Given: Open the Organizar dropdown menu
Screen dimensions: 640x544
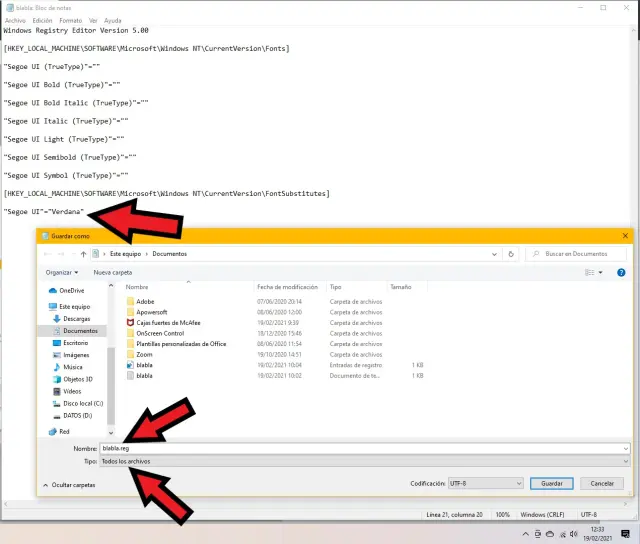Looking at the screenshot, I should pyautogui.click(x=62, y=271).
